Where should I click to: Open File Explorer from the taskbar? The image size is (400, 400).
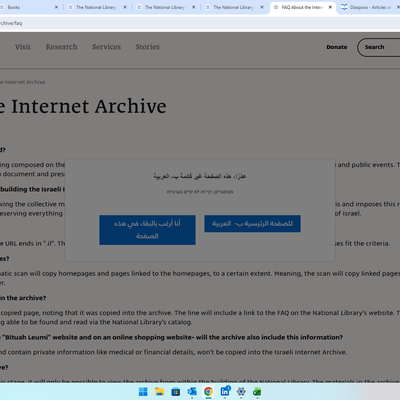point(159,392)
